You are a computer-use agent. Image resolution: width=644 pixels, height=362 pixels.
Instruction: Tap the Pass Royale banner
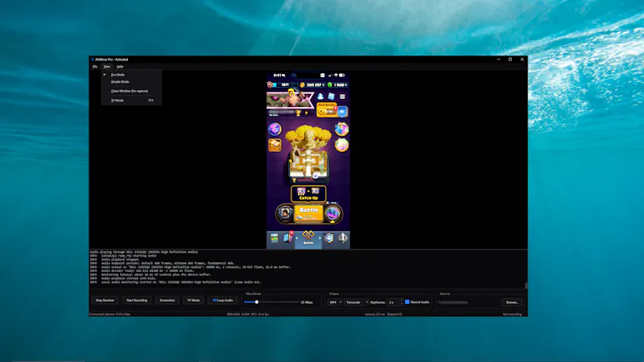pyautogui.click(x=327, y=110)
